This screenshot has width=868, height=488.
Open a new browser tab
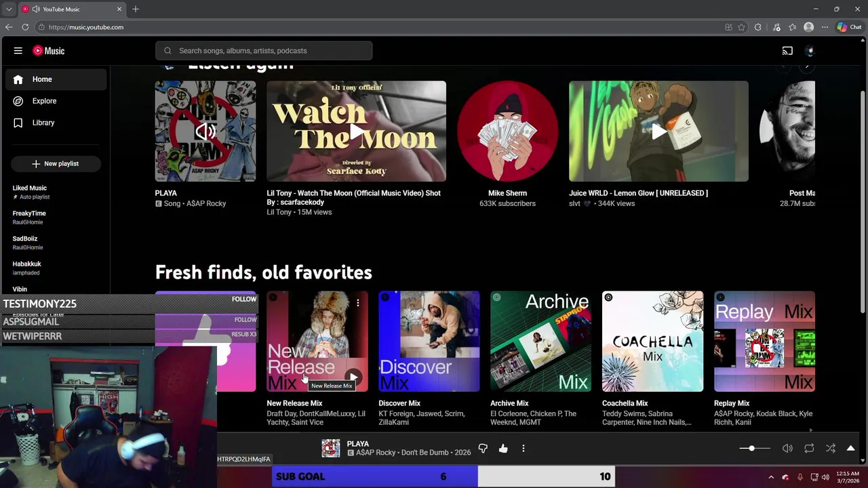tap(136, 9)
